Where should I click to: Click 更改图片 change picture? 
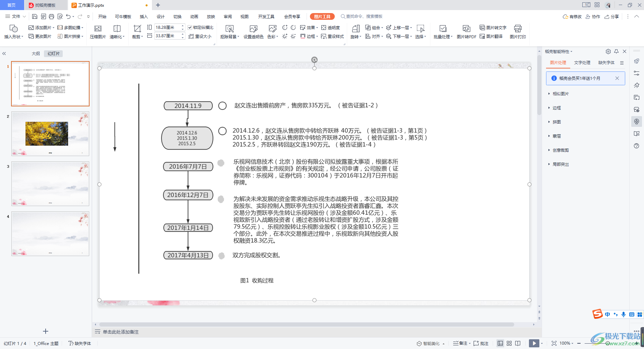[40, 36]
